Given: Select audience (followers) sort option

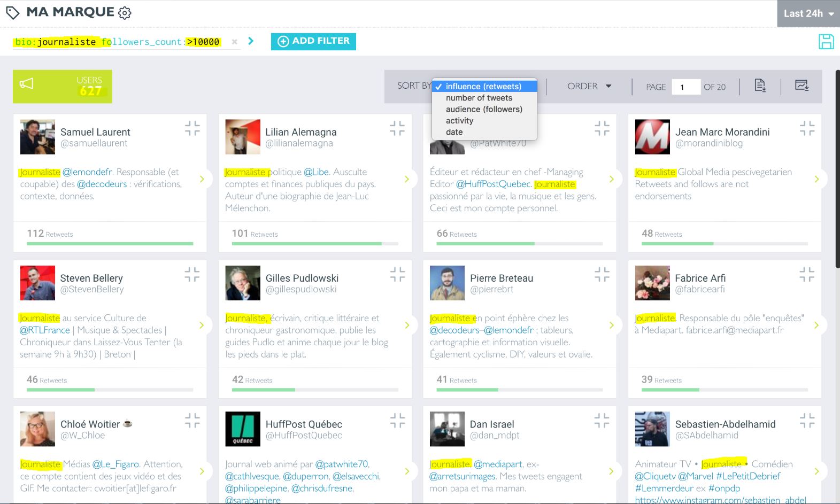Looking at the screenshot, I should pos(484,109).
